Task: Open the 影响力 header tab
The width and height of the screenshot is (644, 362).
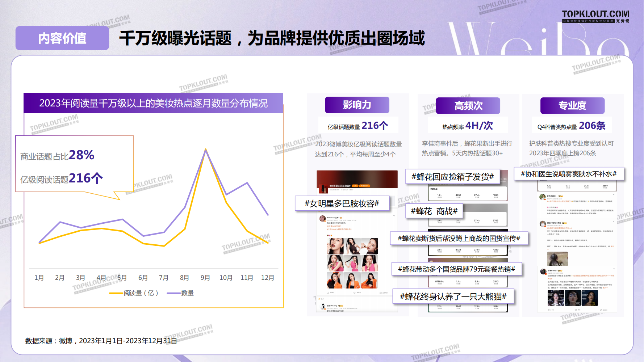Action: tap(357, 105)
